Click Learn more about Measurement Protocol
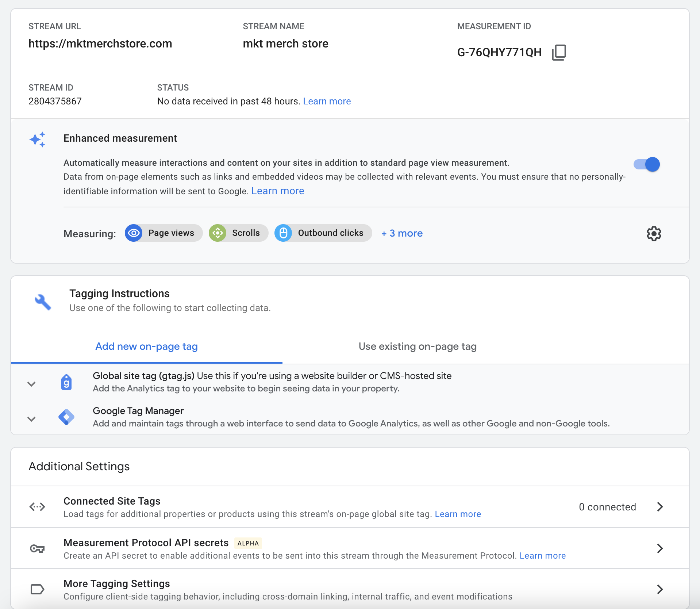The width and height of the screenshot is (700, 609). coord(542,555)
